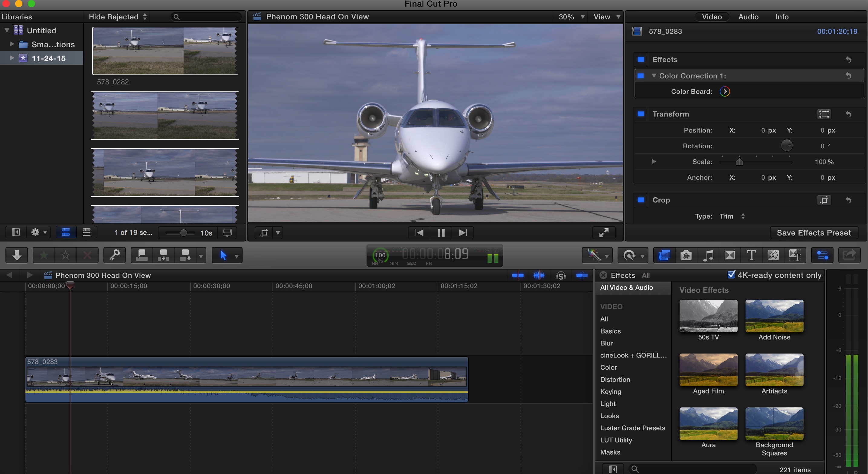This screenshot has height=474, width=868.
Task: Adjust the Scale slider handle
Action: coord(739,162)
